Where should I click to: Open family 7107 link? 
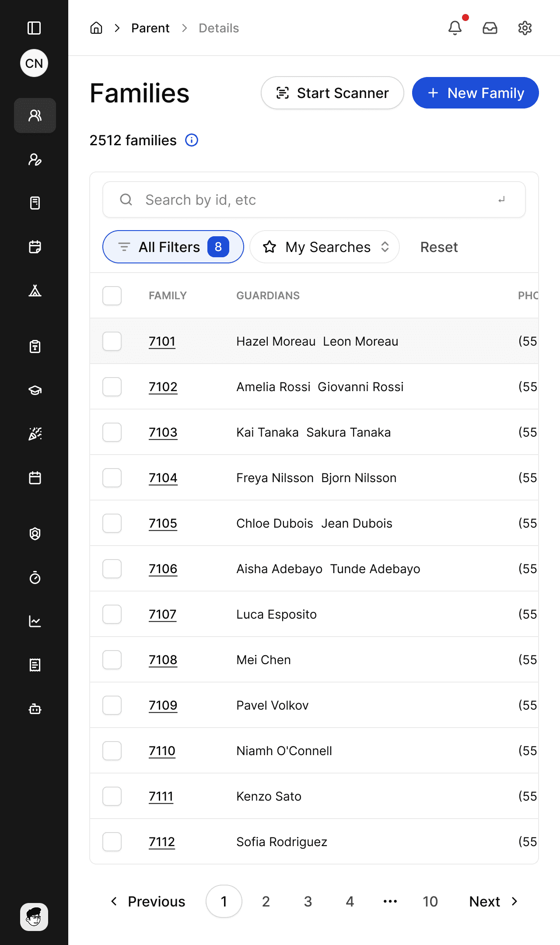tap(162, 614)
